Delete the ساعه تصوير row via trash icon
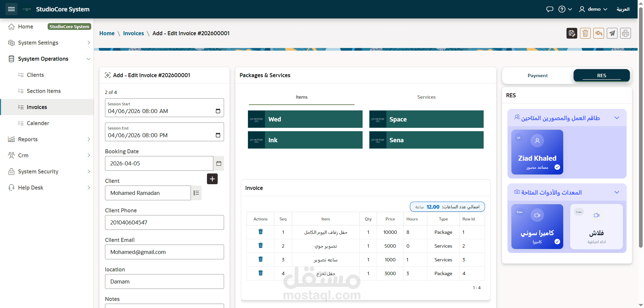 [261, 259]
